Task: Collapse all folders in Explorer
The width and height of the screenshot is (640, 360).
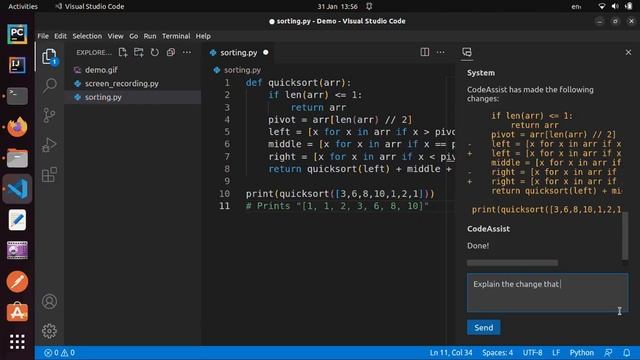Action: (x=171, y=52)
